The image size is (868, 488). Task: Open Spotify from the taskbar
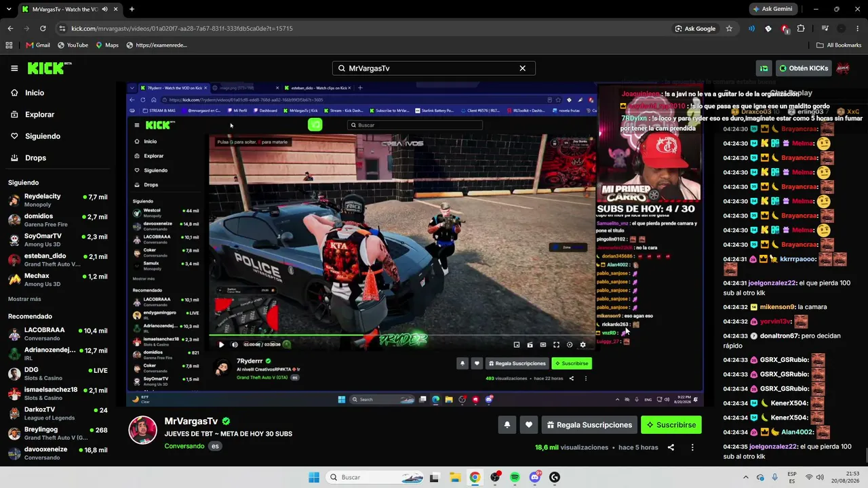pos(515,477)
